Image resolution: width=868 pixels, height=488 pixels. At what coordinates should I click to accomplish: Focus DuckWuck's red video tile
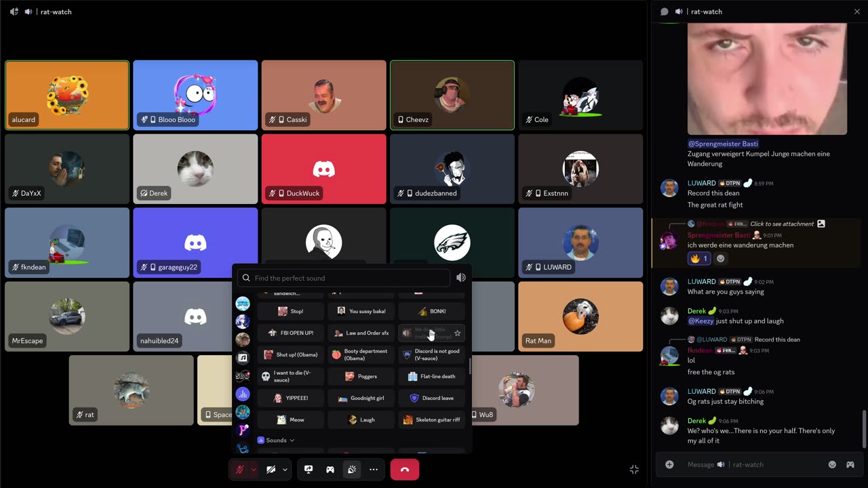pyautogui.click(x=323, y=169)
